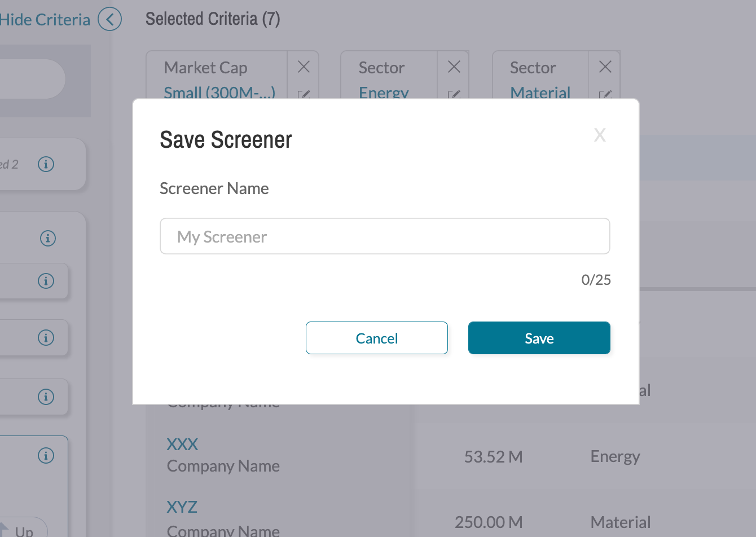Open info icon next to 'ed 2' label
The image size is (756, 537).
46,164
